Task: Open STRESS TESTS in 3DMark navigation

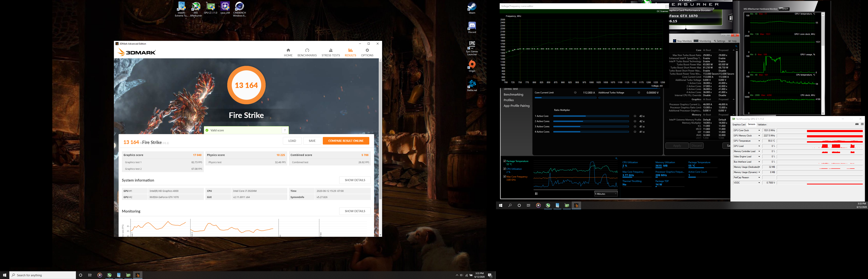Action: [331, 52]
